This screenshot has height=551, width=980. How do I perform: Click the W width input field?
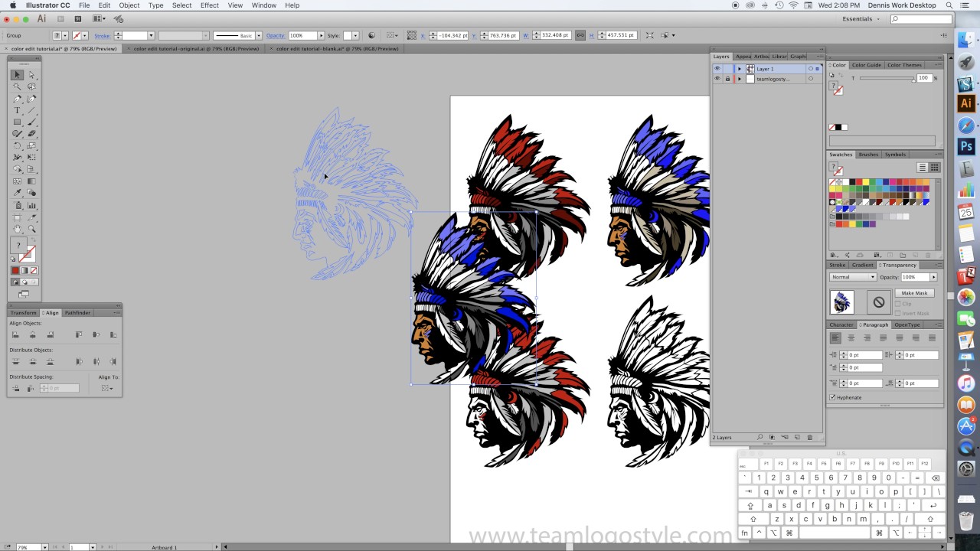[555, 35]
